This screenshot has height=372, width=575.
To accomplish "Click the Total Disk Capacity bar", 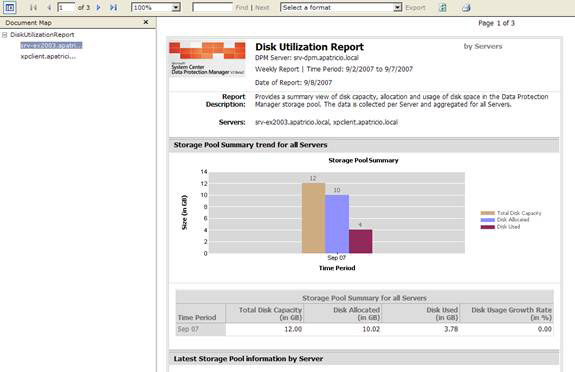I will click(x=313, y=218).
